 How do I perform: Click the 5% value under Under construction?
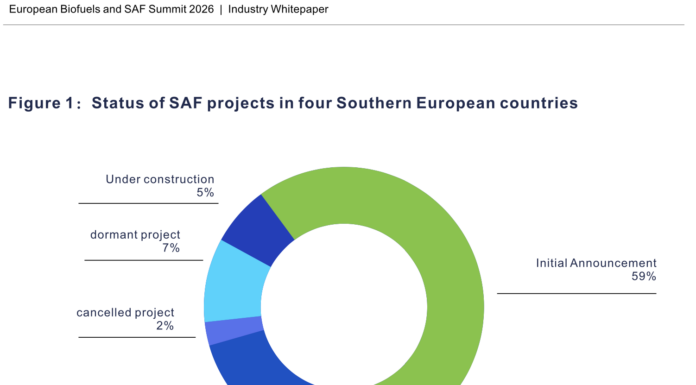[206, 193]
